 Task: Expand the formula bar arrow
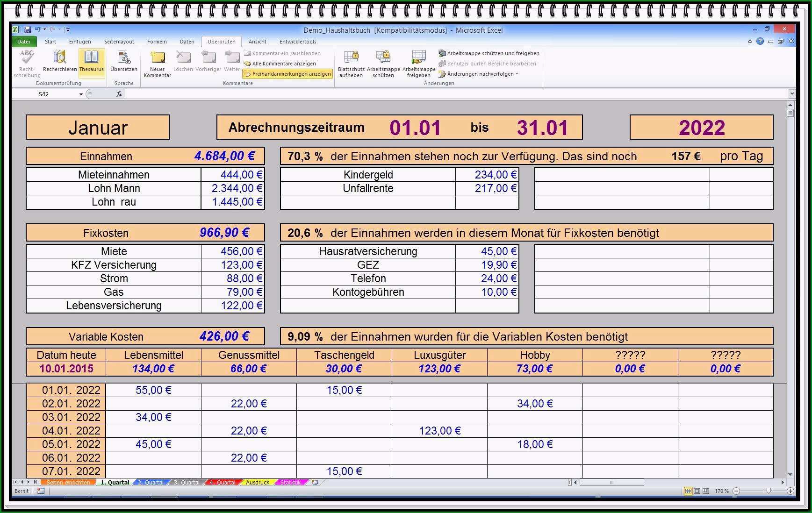point(791,94)
